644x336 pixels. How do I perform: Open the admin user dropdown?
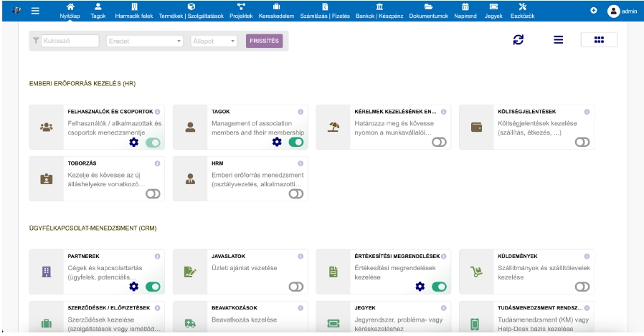click(x=622, y=11)
